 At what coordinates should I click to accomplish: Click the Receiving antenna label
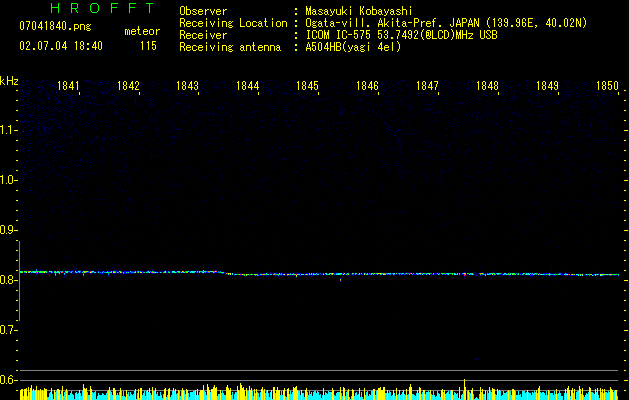pos(230,47)
